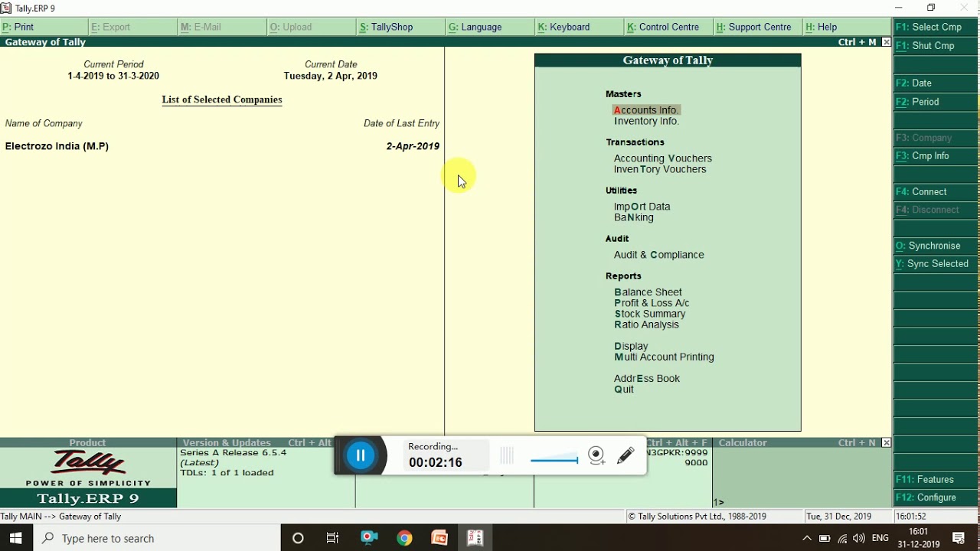
Task: Open the Stock Summary report
Action: tap(650, 314)
